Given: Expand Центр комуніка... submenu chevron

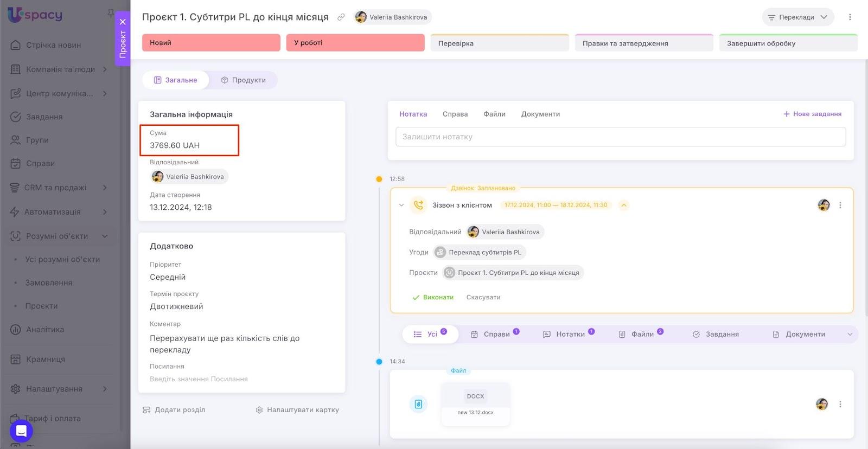Looking at the screenshot, I should pos(105,93).
